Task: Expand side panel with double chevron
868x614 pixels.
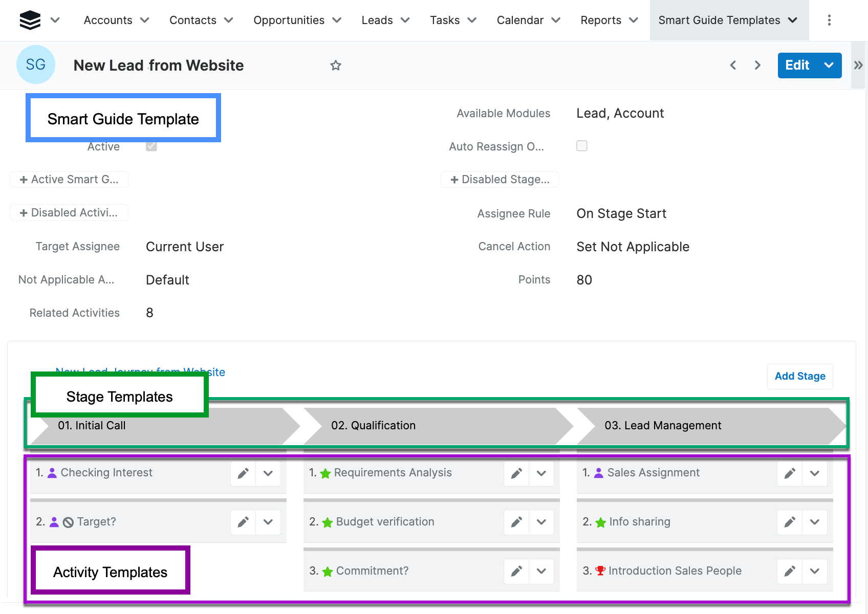Action: (x=858, y=65)
